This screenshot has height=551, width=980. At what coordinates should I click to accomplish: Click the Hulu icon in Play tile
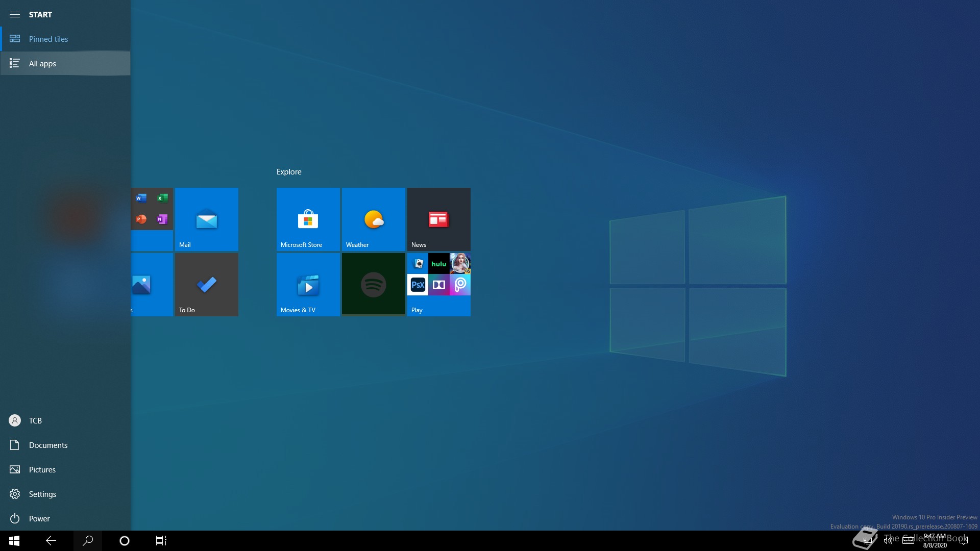tap(439, 264)
